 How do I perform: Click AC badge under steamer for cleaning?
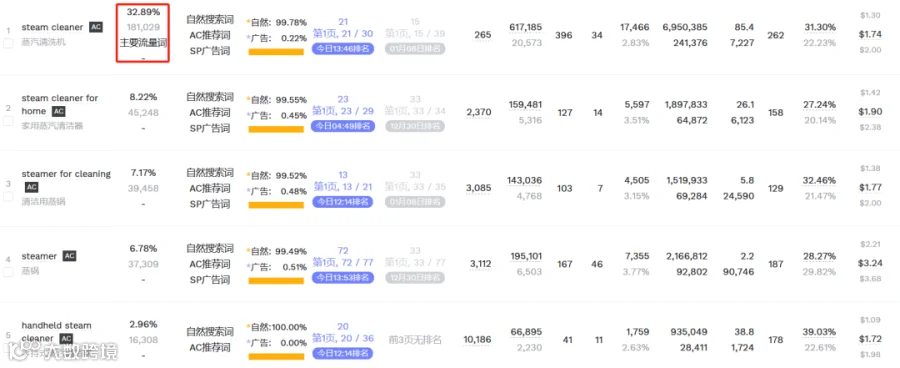[31, 187]
